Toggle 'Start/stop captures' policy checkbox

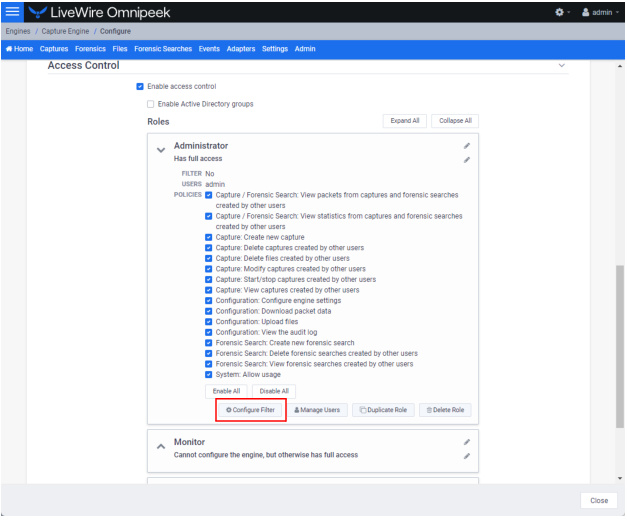point(208,279)
